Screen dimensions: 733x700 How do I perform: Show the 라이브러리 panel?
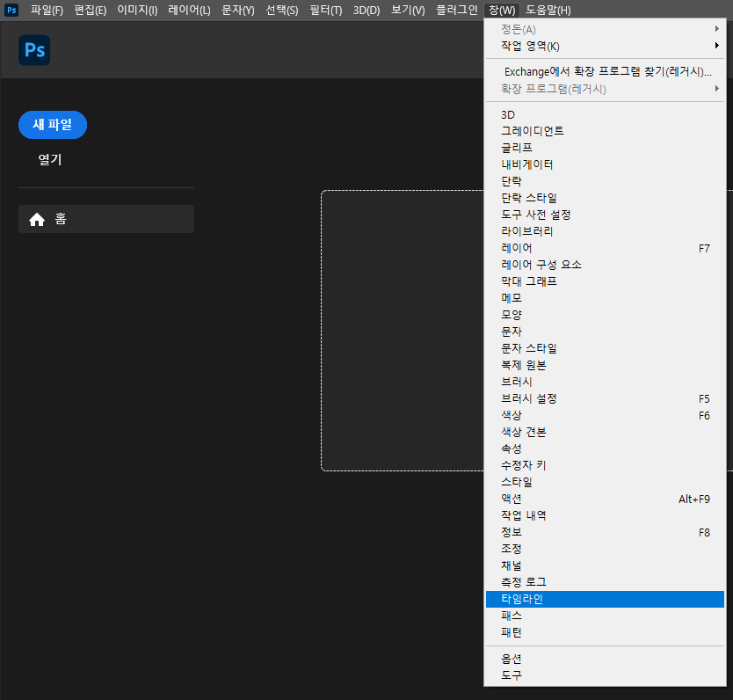click(x=605, y=231)
